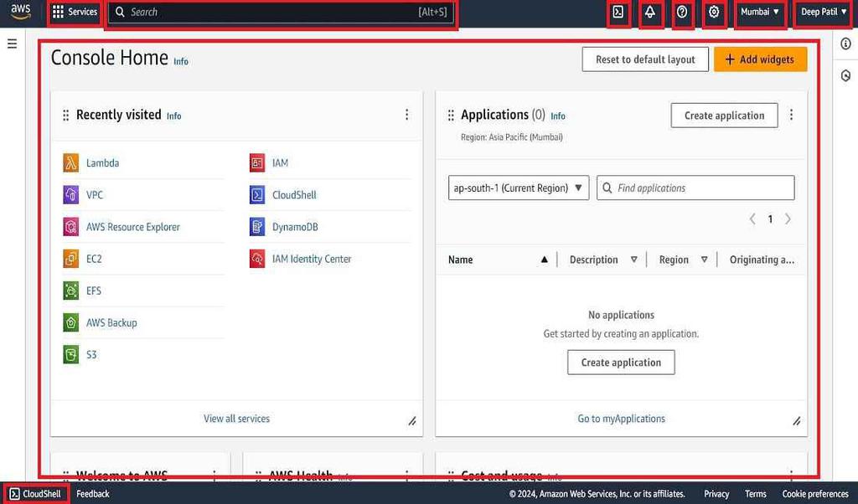Image resolution: width=858 pixels, height=504 pixels.
Task: Follow the Go to myApplications link
Action: (621, 418)
